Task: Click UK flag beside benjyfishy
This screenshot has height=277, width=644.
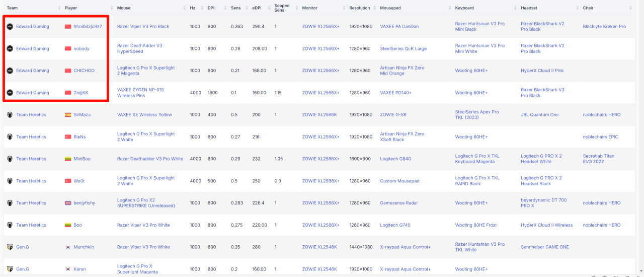Action: point(68,203)
